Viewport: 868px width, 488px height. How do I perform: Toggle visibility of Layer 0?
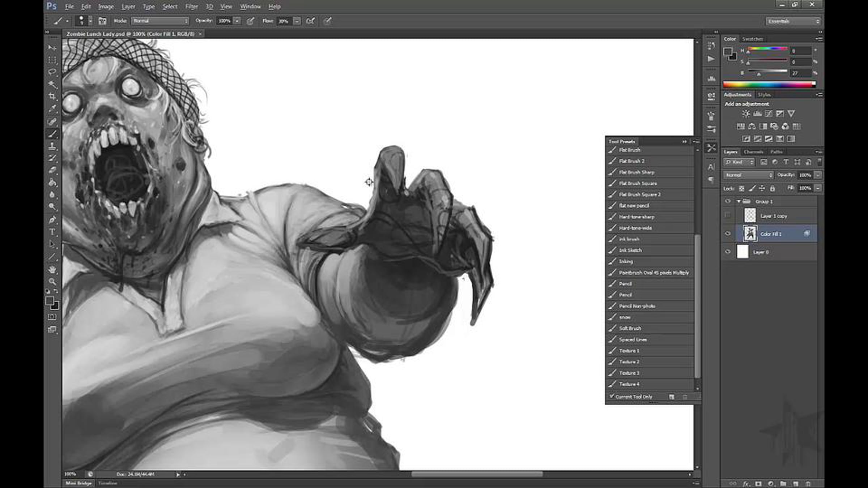coord(728,252)
